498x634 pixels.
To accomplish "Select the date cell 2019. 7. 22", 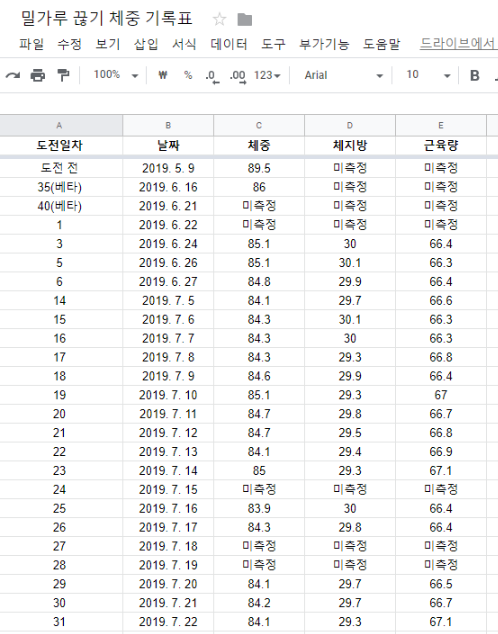I will tap(168, 622).
